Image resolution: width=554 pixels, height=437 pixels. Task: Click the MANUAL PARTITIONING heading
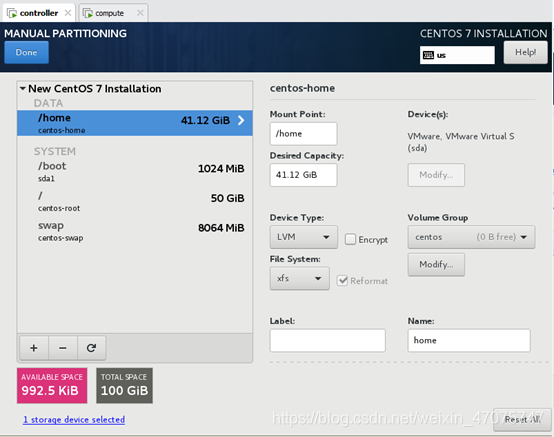[x=65, y=34]
